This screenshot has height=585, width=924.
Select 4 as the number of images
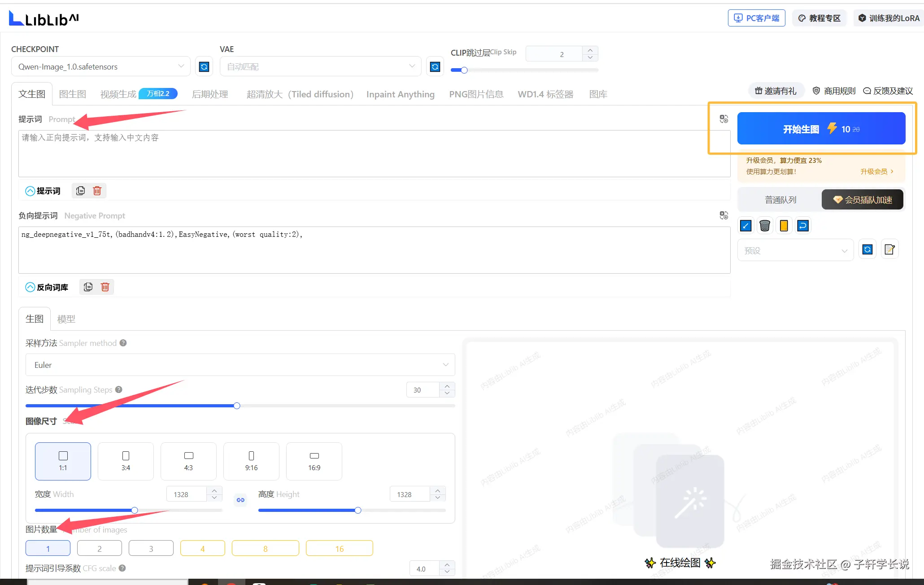[x=202, y=548]
